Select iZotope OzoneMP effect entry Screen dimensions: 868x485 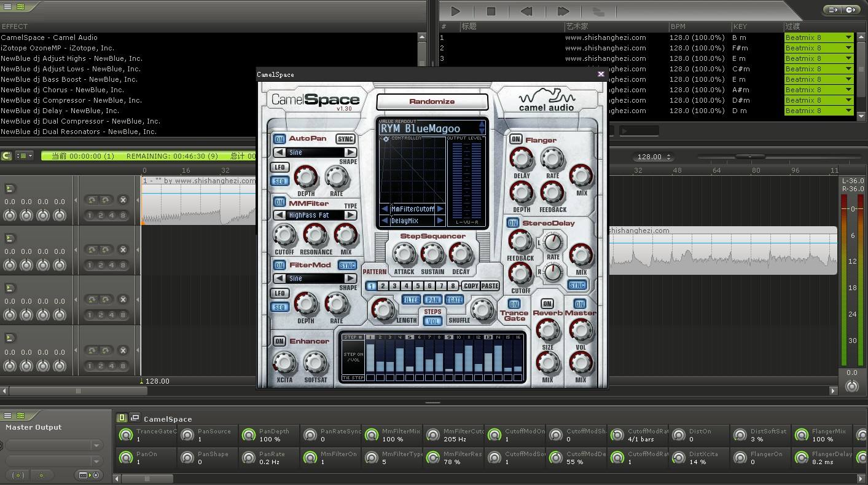point(58,48)
